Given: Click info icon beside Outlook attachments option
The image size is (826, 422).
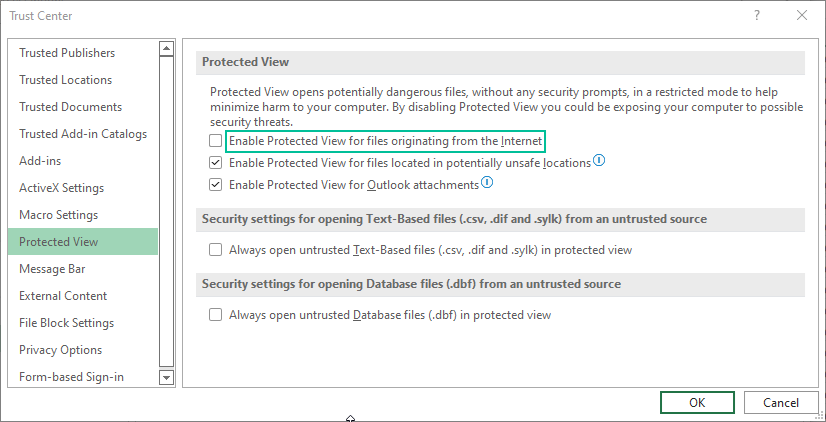Looking at the screenshot, I should (487, 183).
